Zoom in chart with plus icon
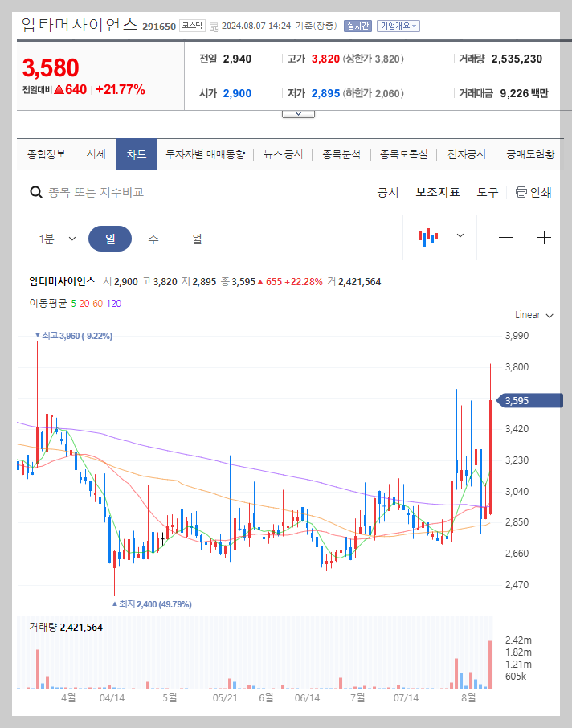Screen dimensions: 572x728 pyautogui.click(x=544, y=238)
